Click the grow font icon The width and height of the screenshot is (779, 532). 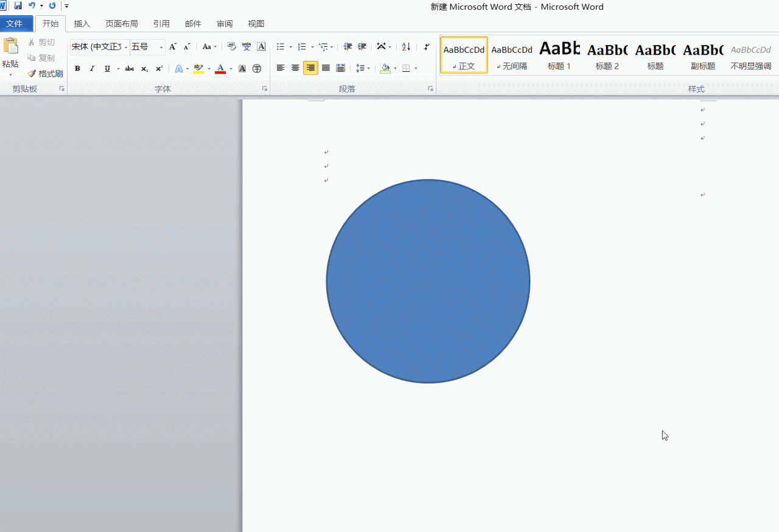pos(172,47)
